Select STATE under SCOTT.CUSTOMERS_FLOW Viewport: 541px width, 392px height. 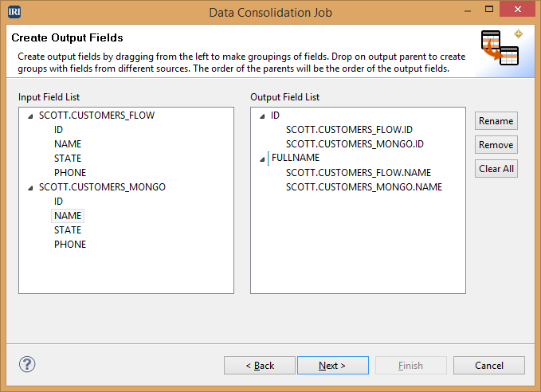68,159
